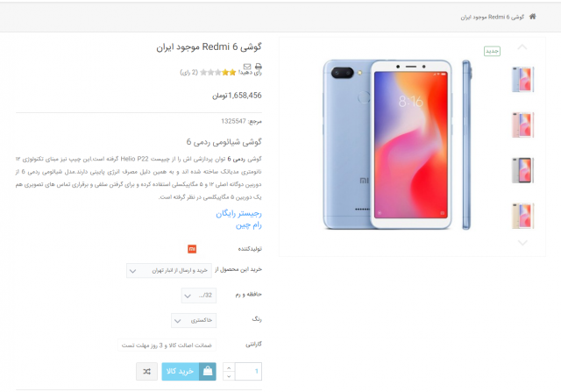Rate product with the first star
This screenshot has height=392, width=561.
tap(232, 73)
